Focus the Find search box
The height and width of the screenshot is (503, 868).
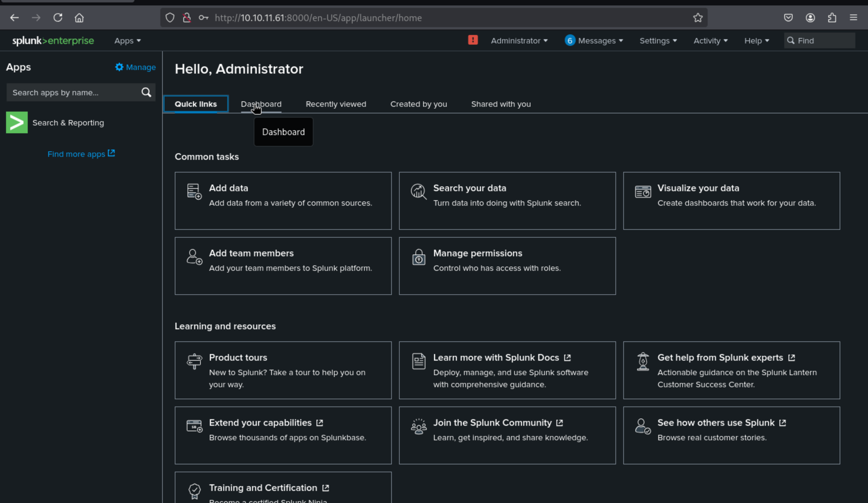click(823, 41)
